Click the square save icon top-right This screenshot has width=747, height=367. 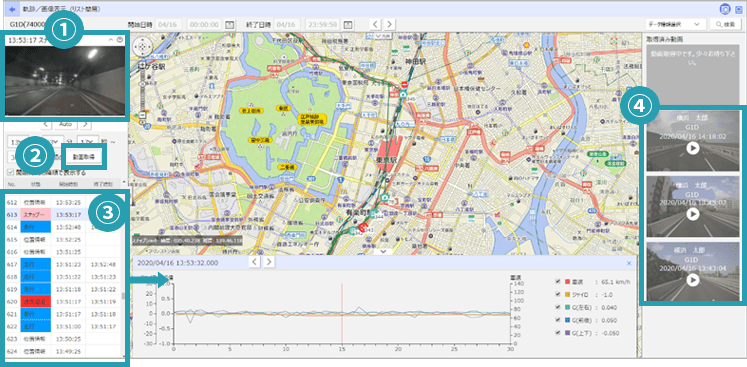[x=738, y=9]
